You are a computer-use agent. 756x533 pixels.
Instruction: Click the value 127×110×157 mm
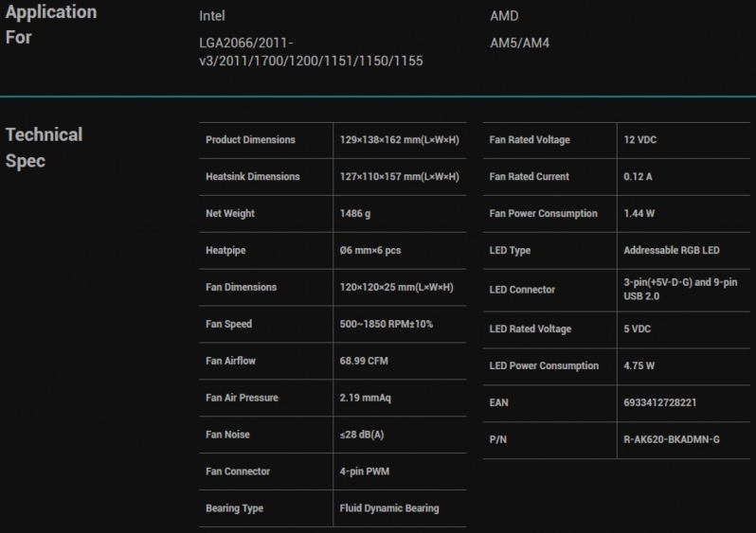pos(399,176)
